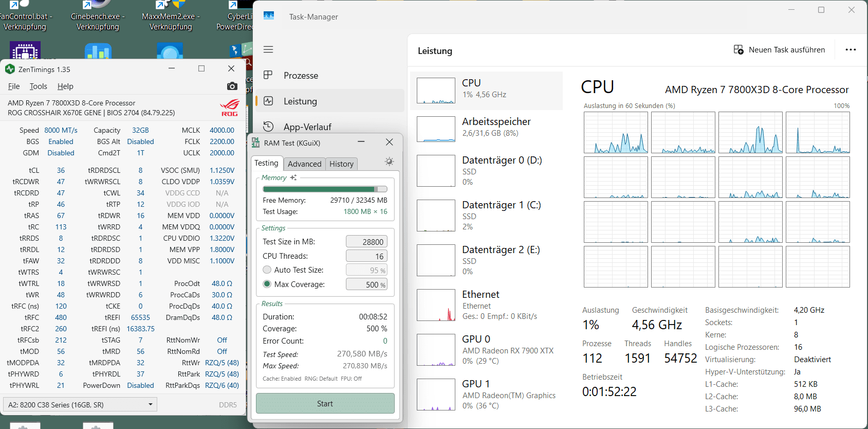Click the ZenTimings screenshot camera icon
This screenshot has width=868, height=429.
coord(232,86)
